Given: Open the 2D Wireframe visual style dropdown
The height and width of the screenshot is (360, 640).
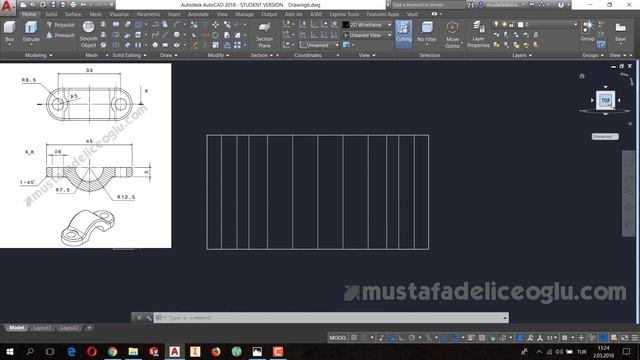Looking at the screenshot, I should 367,25.
